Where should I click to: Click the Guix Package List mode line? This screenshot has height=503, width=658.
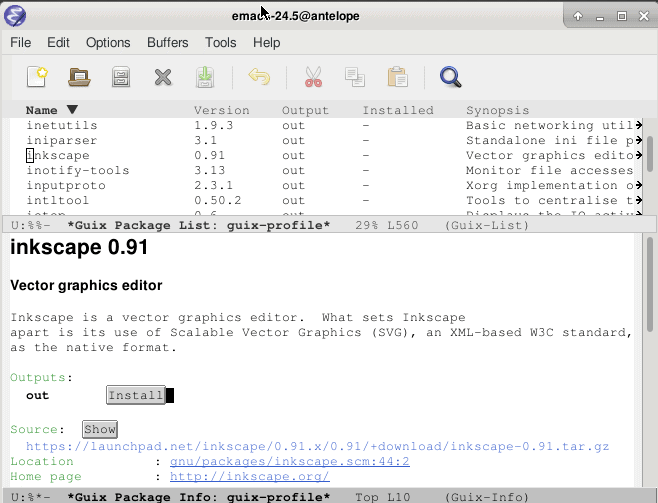pyautogui.click(x=329, y=225)
